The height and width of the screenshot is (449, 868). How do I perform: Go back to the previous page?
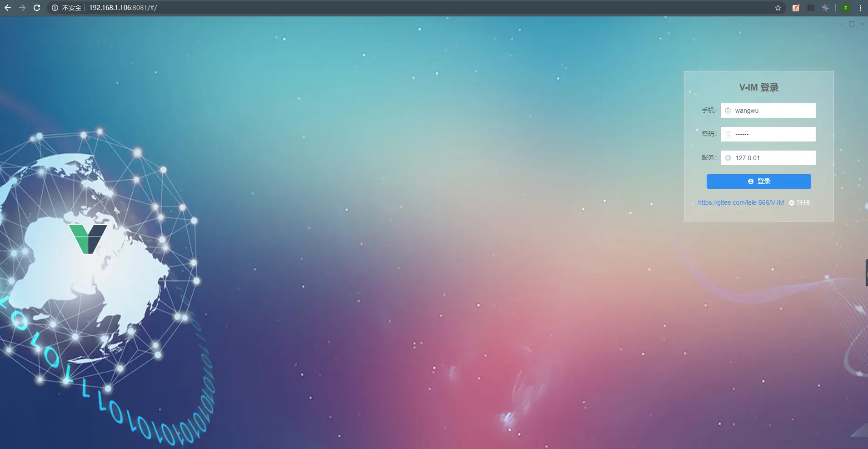pos(8,8)
